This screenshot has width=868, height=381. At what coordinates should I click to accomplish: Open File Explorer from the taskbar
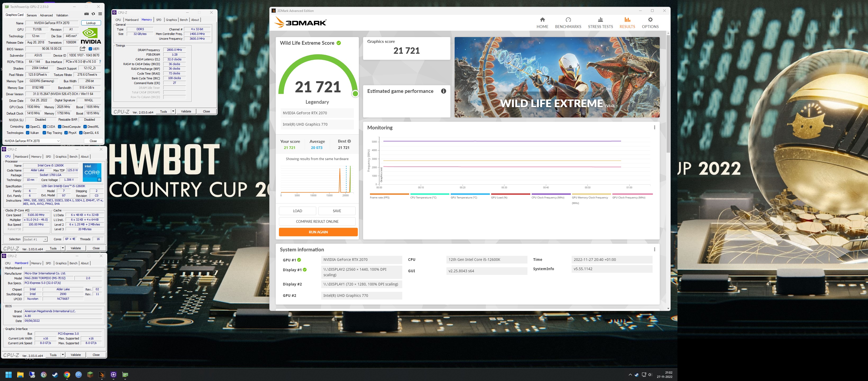20,375
